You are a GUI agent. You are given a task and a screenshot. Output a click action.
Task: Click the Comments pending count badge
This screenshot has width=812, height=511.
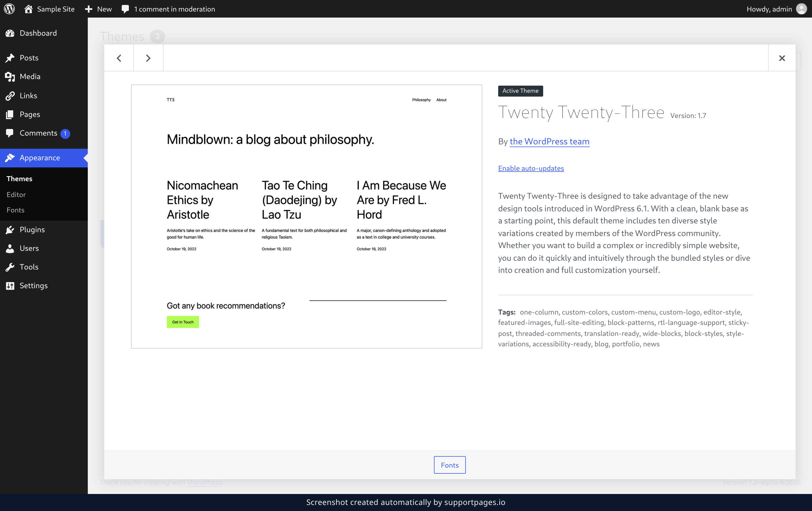click(x=65, y=134)
